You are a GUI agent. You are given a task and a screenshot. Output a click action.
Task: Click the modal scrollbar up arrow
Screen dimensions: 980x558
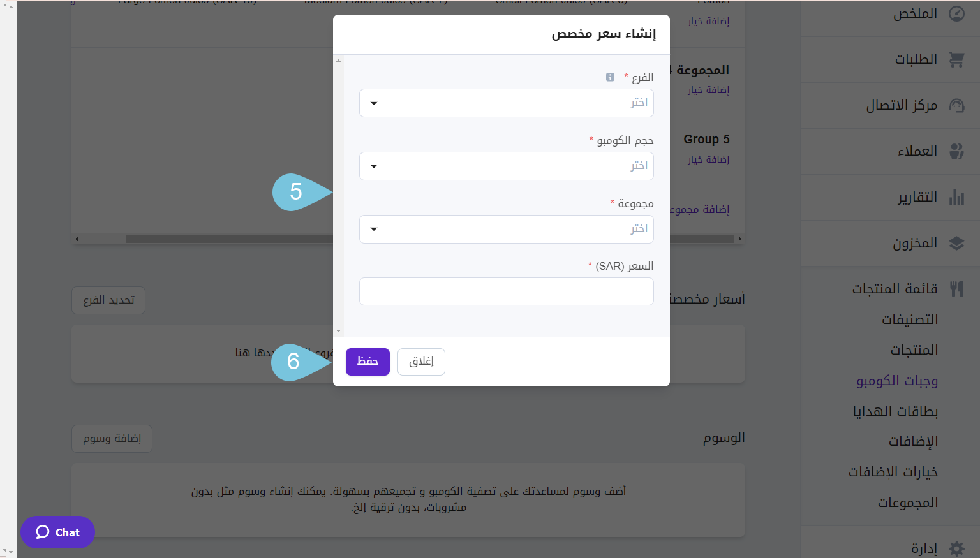(x=338, y=61)
